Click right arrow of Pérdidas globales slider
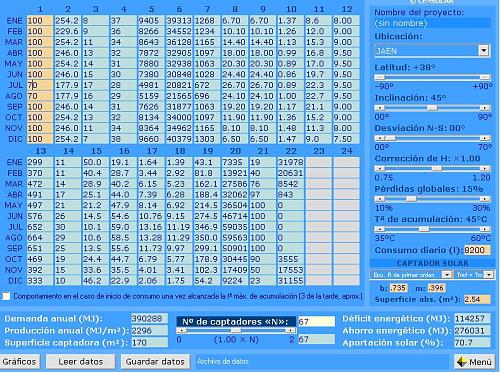Image resolution: width=500 pixels, height=372 pixels. [485, 199]
